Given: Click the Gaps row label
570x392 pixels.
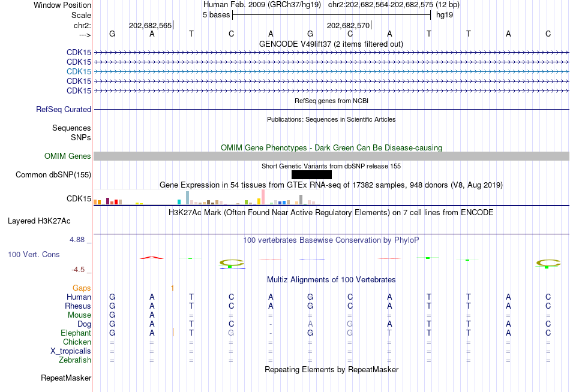Looking at the screenshot, I should [x=82, y=288].
